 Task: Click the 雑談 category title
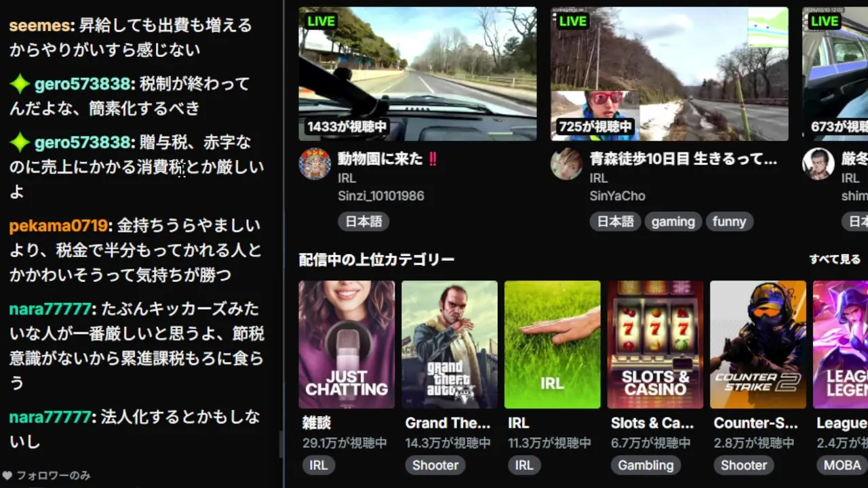coord(317,423)
